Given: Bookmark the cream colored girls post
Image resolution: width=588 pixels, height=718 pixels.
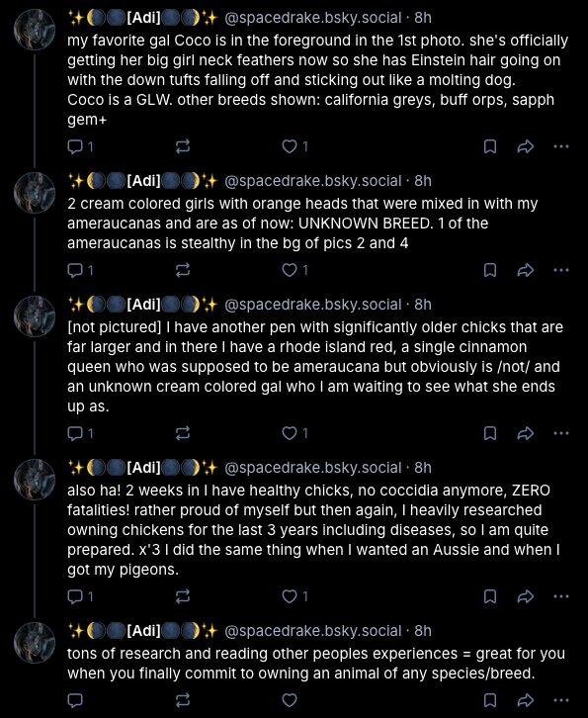Looking at the screenshot, I should 490,270.
